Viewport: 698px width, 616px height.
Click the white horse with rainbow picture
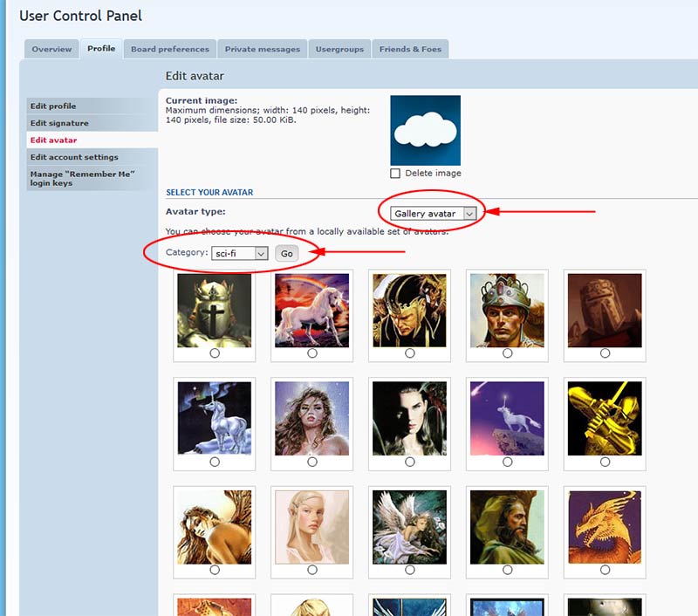pyautogui.click(x=312, y=311)
